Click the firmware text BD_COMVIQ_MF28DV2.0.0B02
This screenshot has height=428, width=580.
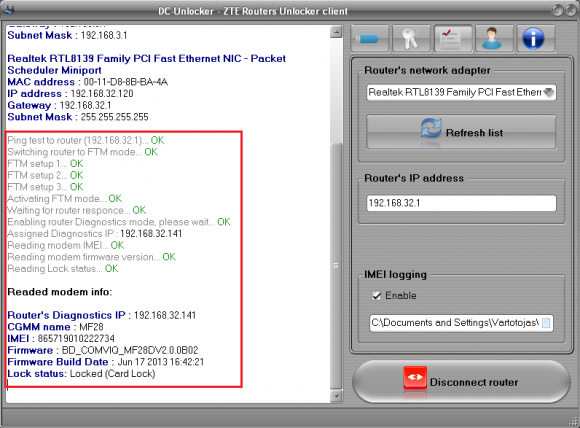(130, 350)
